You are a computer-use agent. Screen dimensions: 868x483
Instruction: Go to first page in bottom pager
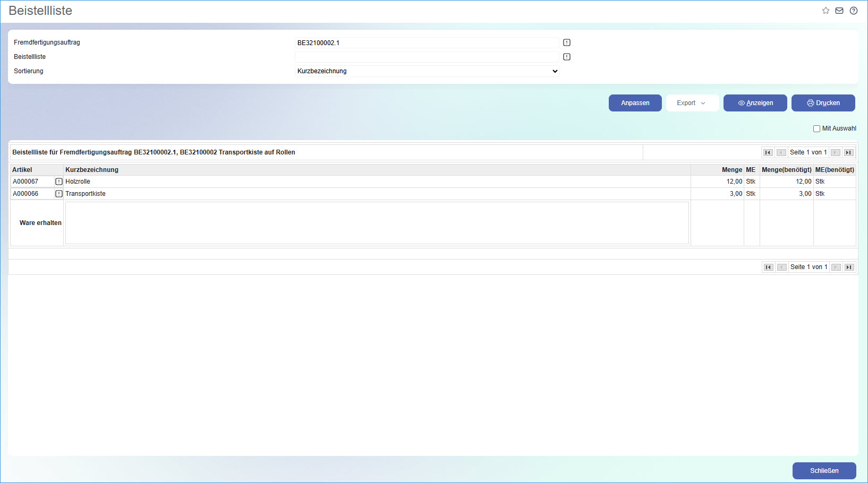coord(768,268)
